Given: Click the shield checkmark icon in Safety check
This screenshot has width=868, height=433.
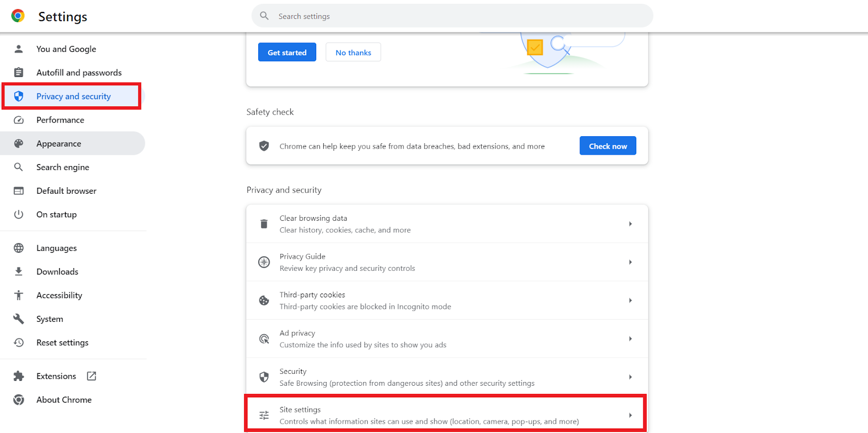Looking at the screenshot, I should (x=264, y=146).
